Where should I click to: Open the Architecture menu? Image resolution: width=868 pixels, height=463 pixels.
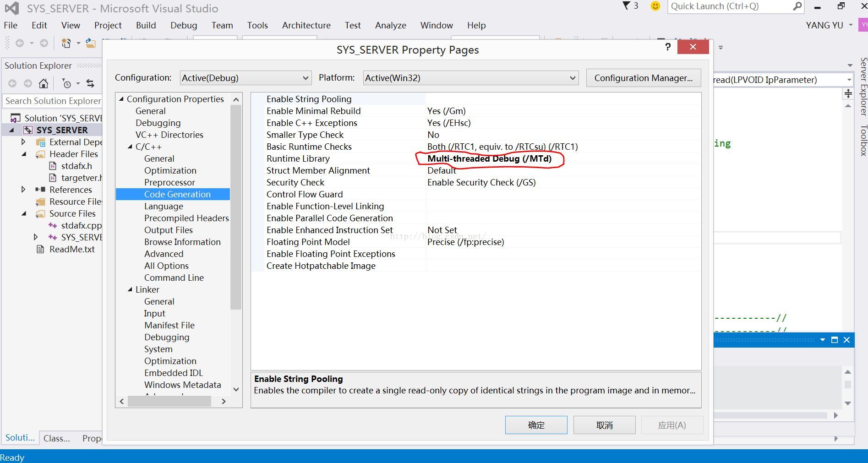tap(306, 25)
